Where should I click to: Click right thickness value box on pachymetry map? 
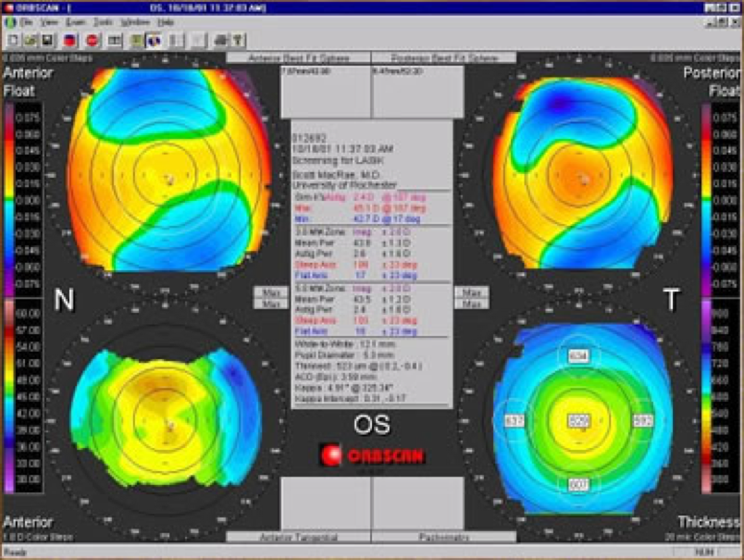tap(643, 420)
